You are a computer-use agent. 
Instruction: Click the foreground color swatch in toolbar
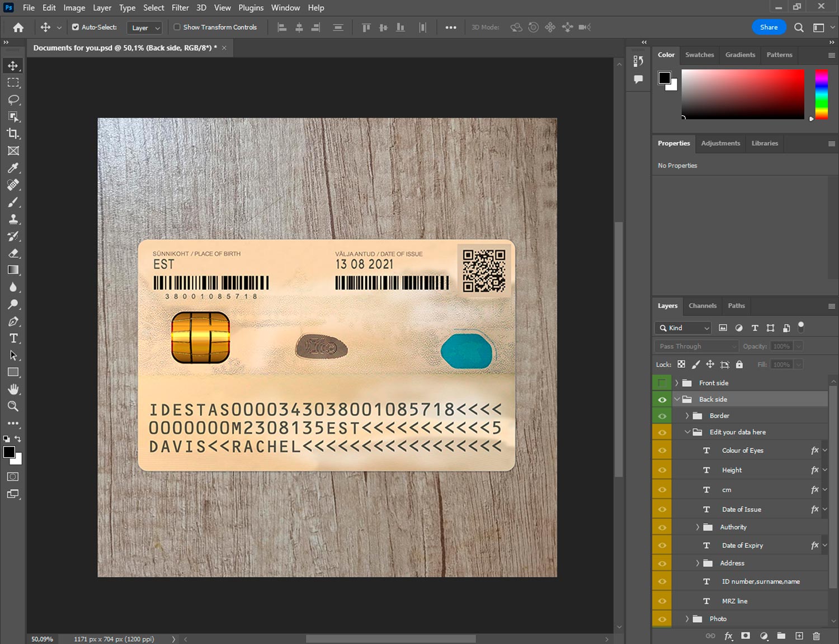9,452
